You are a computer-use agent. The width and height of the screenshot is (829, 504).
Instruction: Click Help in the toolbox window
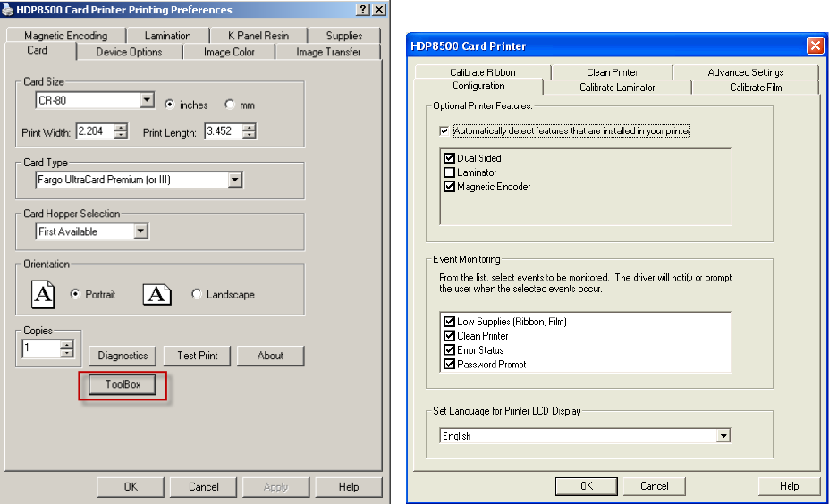[789, 486]
